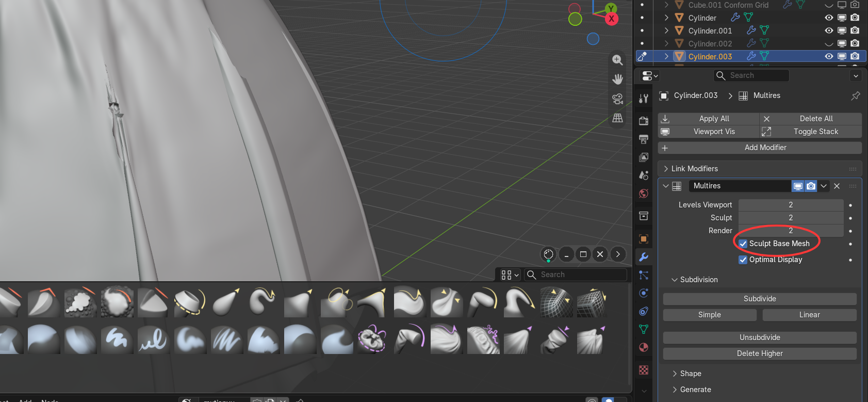This screenshot has width=868, height=402.
Task: Open the Material properties tab icon
Action: (644, 347)
